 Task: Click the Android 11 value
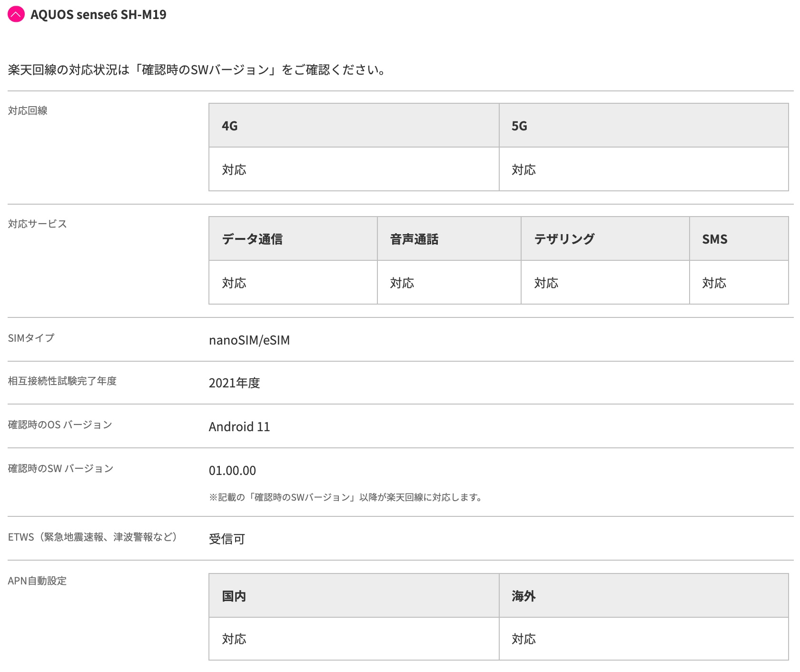tap(239, 427)
